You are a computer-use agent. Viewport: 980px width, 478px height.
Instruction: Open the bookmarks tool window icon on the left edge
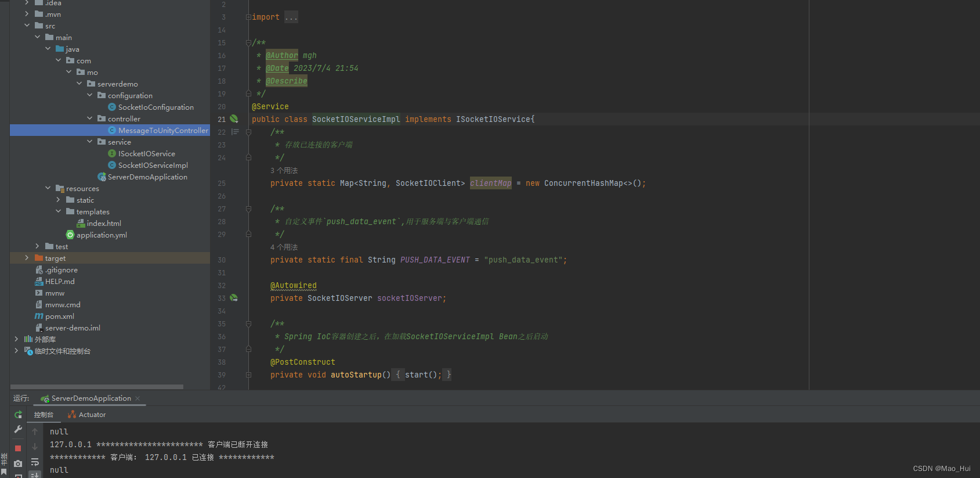[x=4, y=472]
